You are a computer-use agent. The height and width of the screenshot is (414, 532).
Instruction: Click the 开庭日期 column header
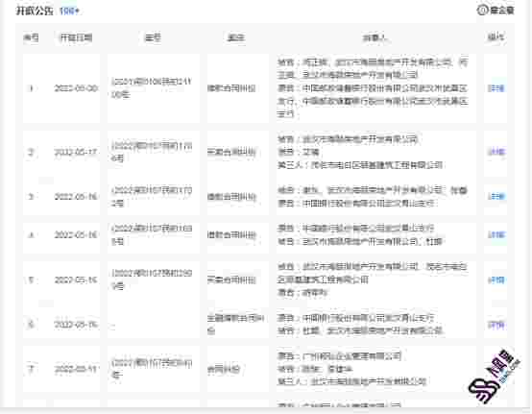click(x=76, y=37)
